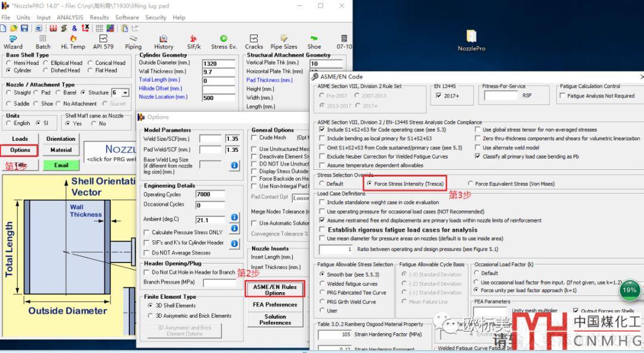Click the Operating Cycles input field
This screenshot has height=353, width=644.
(x=210, y=194)
